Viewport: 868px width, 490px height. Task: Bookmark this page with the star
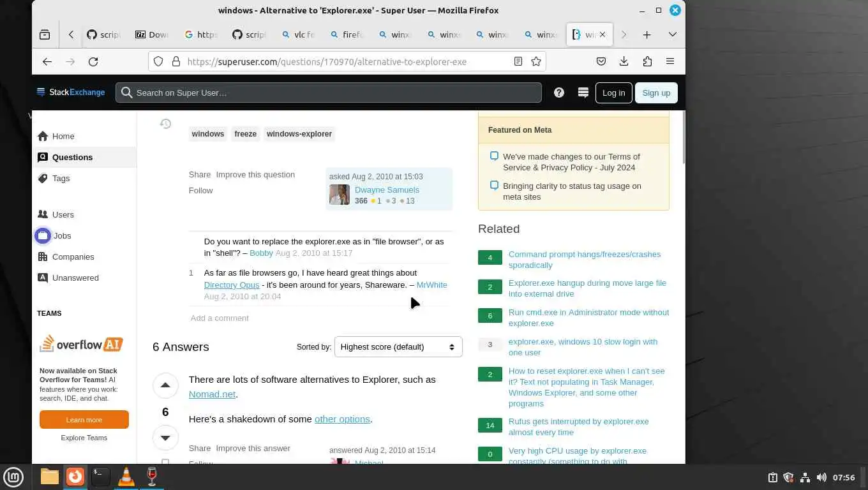point(536,61)
